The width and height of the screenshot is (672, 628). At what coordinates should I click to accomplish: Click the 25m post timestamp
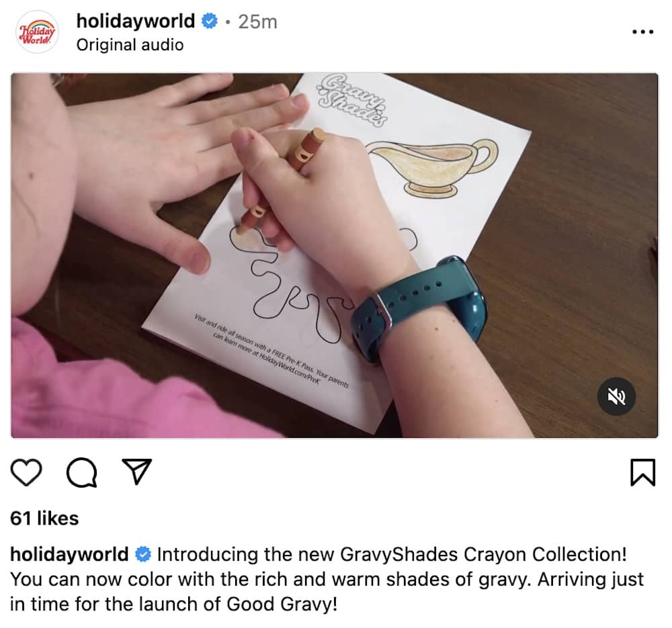tap(257, 22)
